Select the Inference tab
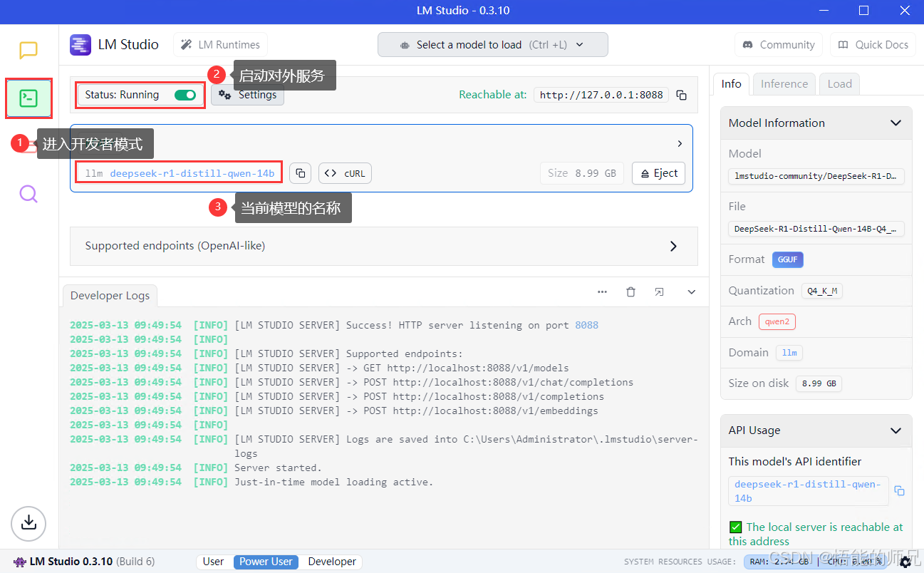The width and height of the screenshot is (924, 573). click(x=784, y=84)
